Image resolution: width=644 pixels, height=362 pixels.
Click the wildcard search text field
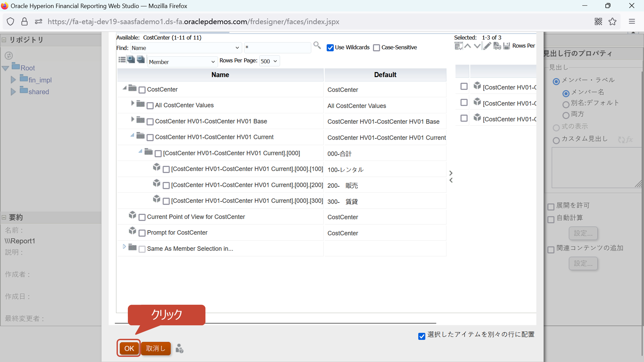point(277,48)
